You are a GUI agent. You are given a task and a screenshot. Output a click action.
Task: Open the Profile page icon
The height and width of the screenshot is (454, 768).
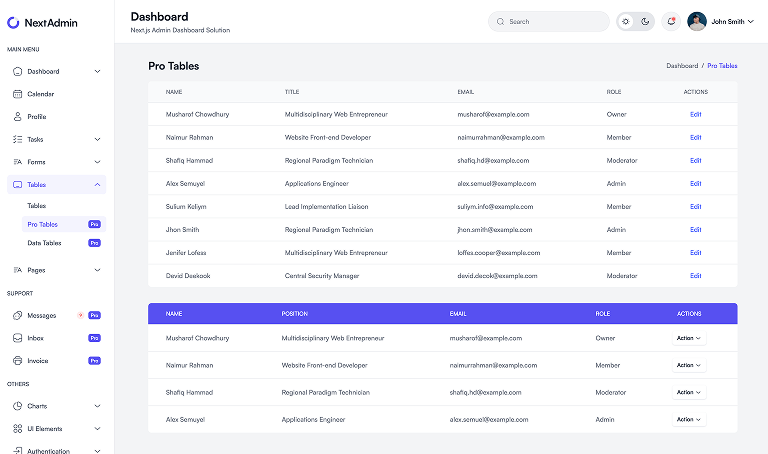pos(17,116)
